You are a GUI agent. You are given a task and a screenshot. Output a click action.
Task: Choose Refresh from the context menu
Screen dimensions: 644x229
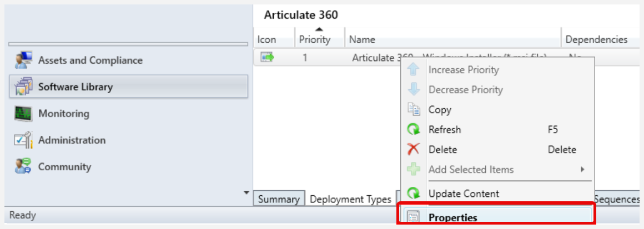click(x=498, y=130)
